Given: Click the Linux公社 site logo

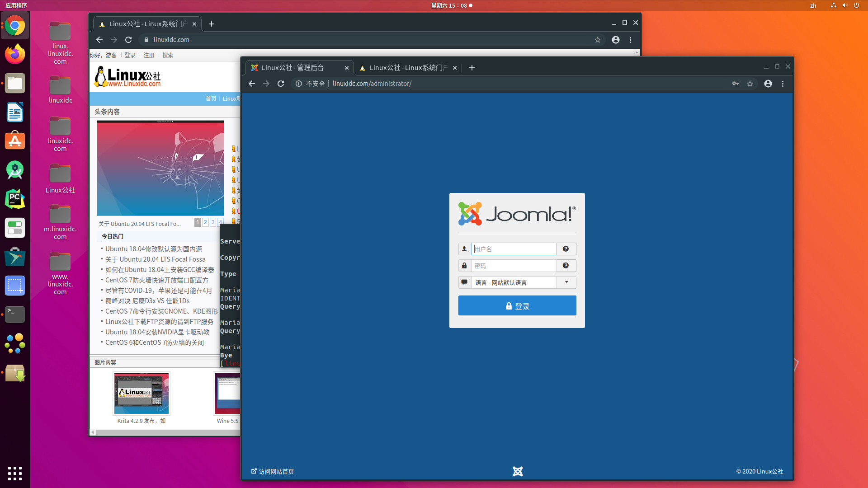Looking at the screenshot, I should [x=127, y=77].
